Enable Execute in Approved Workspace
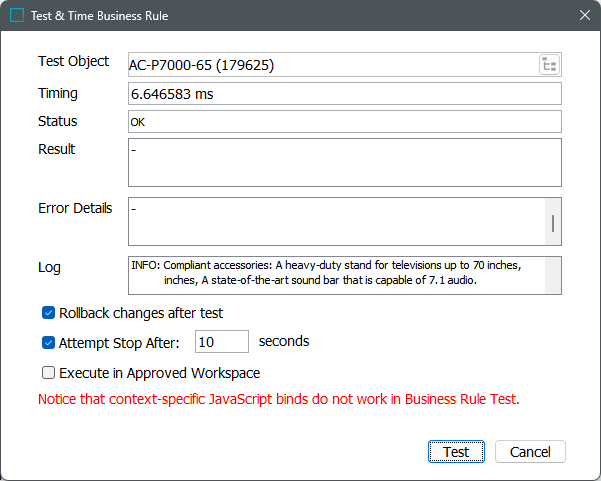The height and width of the screenshot is (481, 601). click(49, 373)
